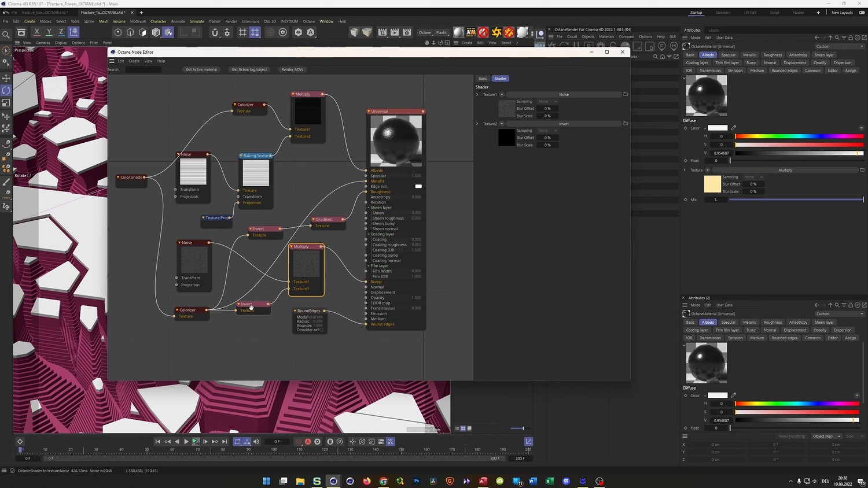
Task: Click the Get Active material button
Action: coord(201,69)
